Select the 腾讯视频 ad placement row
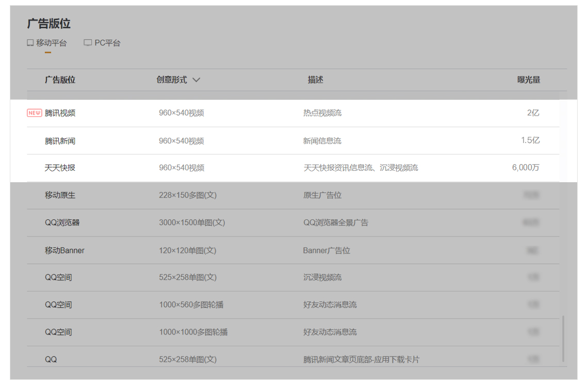 60,113
